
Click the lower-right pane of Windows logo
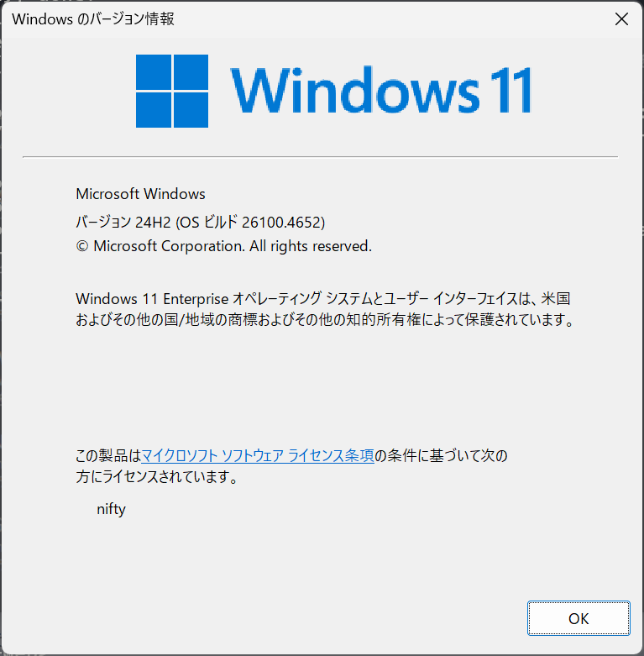pos(191,109)
